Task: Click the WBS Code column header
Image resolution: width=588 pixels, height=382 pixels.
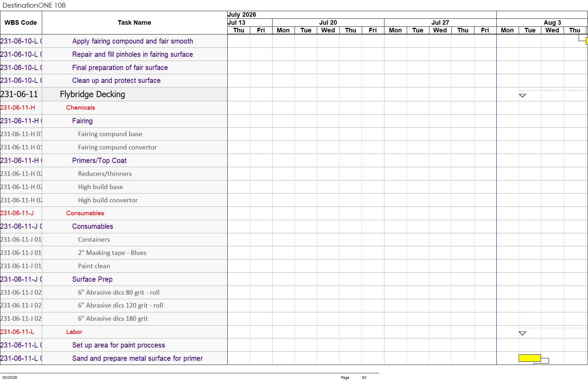Action: point(21,23)
